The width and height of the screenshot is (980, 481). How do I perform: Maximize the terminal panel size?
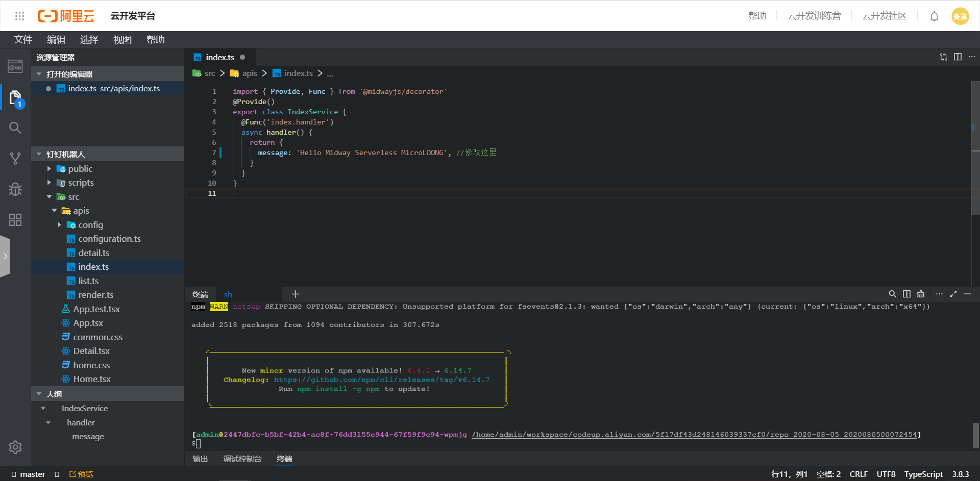[953, 294]
